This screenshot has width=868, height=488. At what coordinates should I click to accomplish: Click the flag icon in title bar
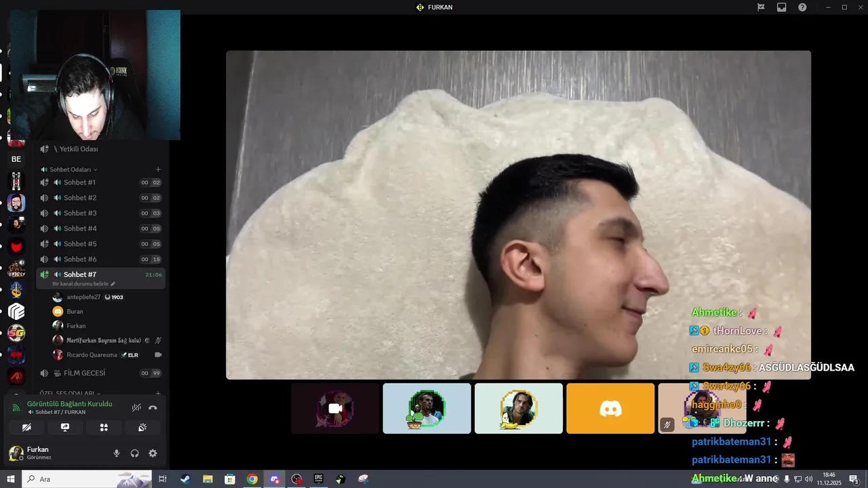coord(761,7)
